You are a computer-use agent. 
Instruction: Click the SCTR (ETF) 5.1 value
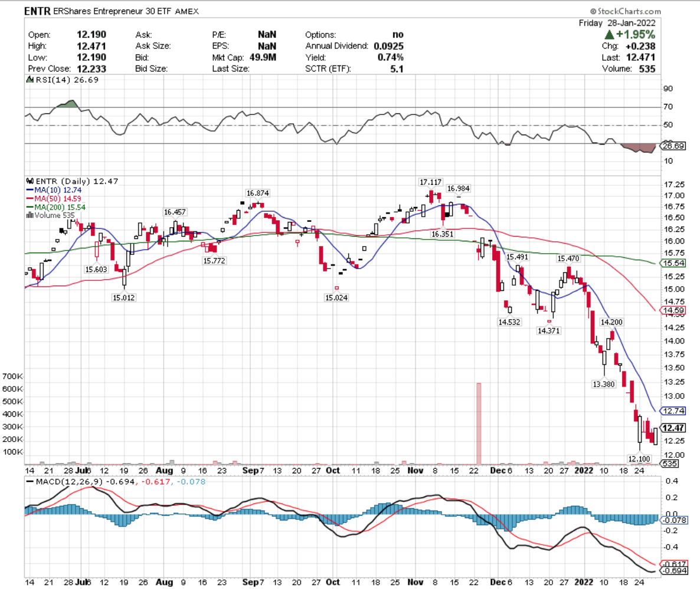[x=397, y=69]
